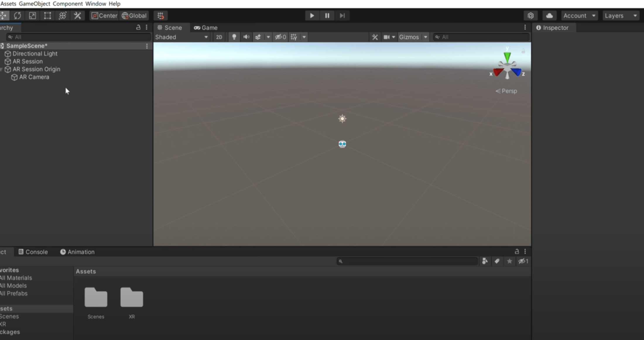644x340 pixels.
Task: Open the Project panel options menu
Action: tap(525, 251)
